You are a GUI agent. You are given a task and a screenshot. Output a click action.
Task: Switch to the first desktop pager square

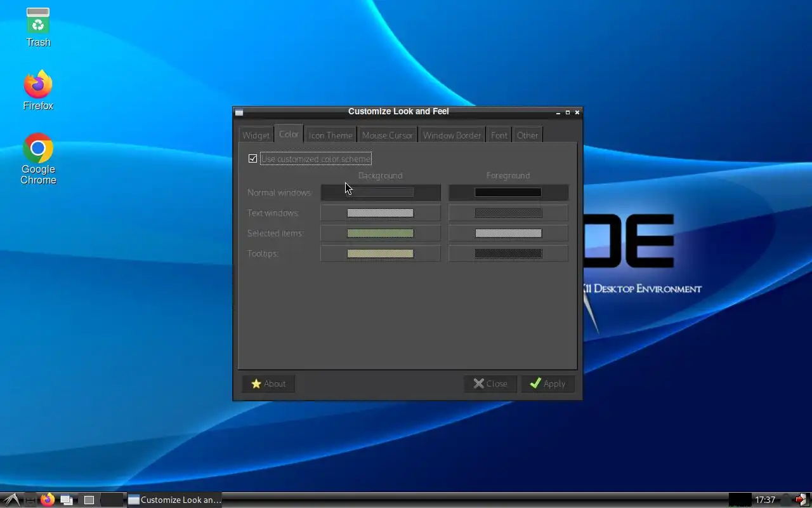(89, 500)
